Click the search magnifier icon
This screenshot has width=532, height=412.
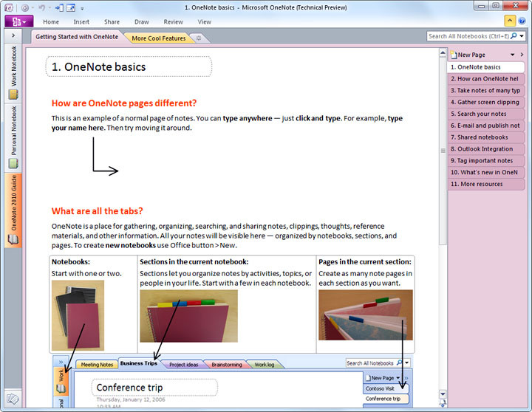tap(514, 35)
